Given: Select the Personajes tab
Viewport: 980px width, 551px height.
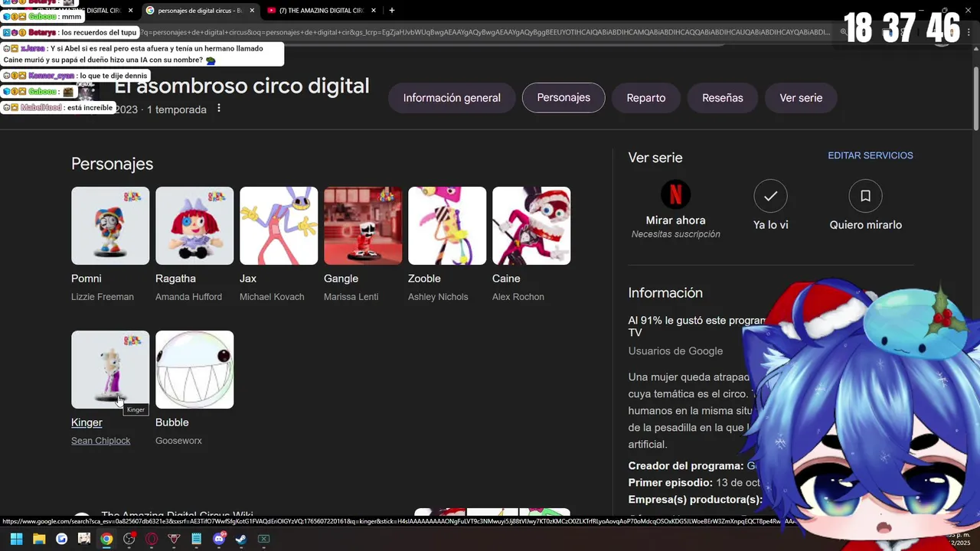Looking at the screenshot, I should pos(563,98).
